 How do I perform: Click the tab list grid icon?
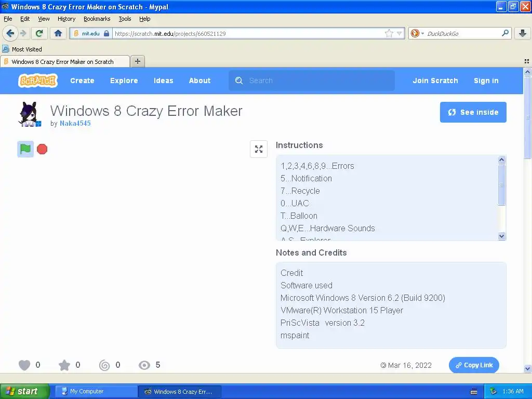527,61
